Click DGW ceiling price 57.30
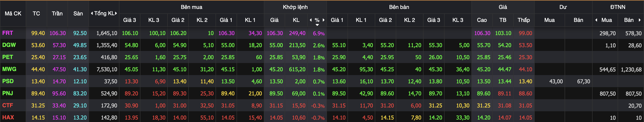Image resolution: width=644 pixels, height=122 pixels. [59, 45]
